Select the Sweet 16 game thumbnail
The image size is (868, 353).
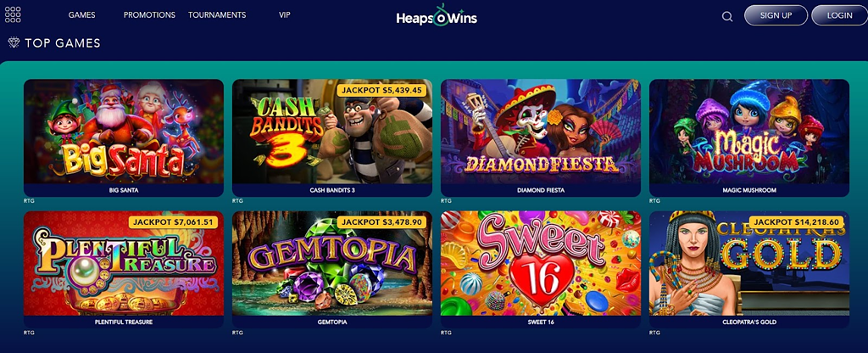pos(540,263)
